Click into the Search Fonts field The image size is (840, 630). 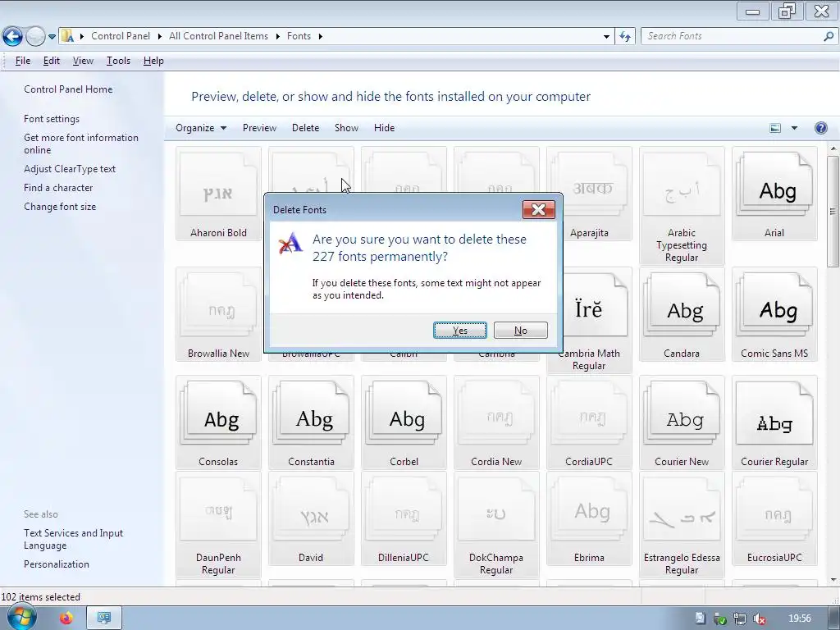pos(733,36)
